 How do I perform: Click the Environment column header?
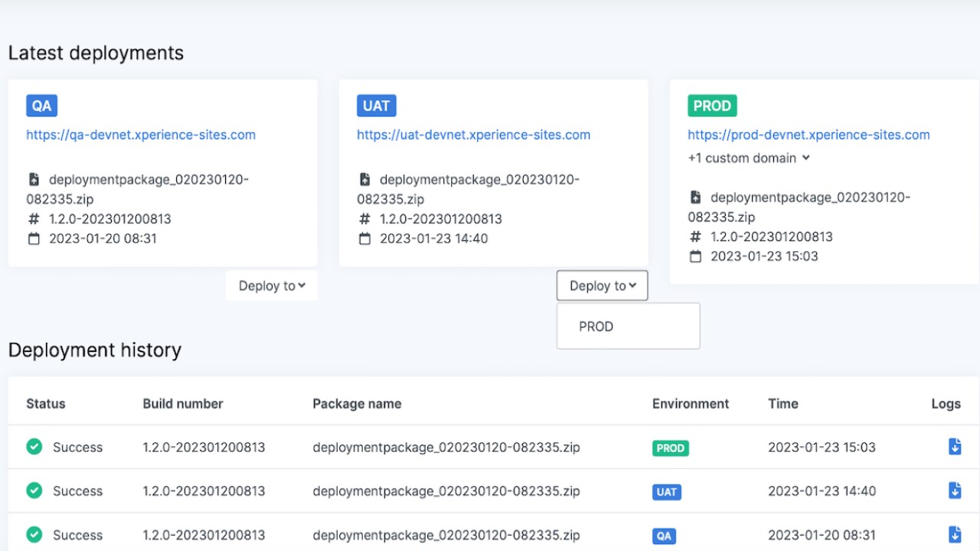[x=691, y=403]
